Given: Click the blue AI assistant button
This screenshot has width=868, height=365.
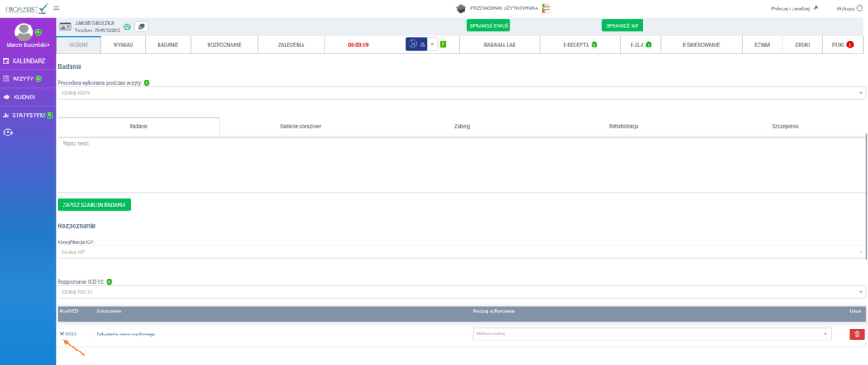Looking at the screenshot, I should [x=415, y=44].
